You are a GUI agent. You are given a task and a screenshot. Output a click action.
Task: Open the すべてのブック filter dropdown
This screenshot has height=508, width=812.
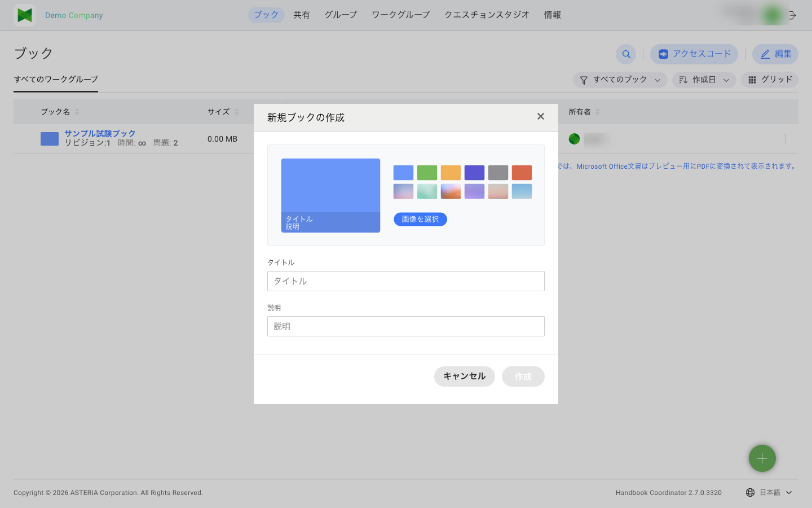(620, 80)
